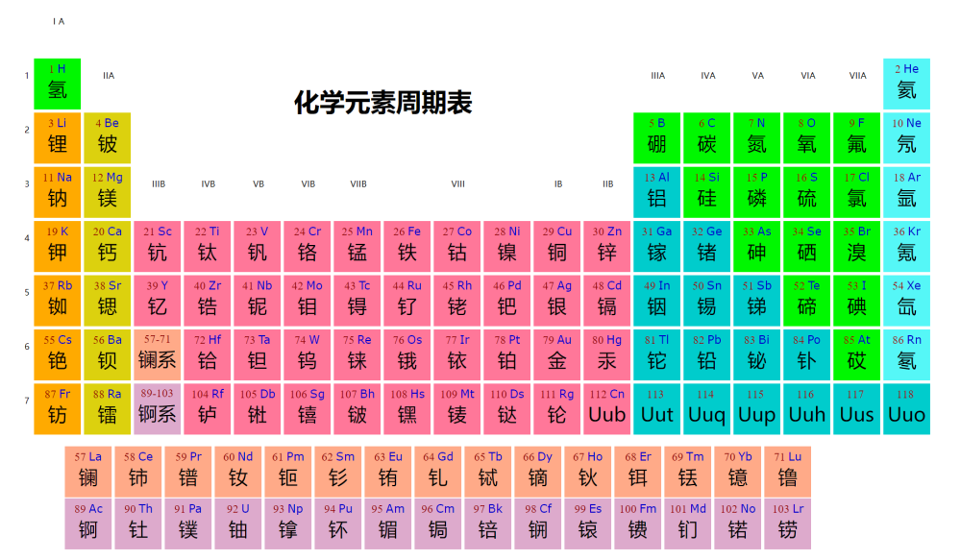
Task: Click the Mercury (汞) element cell
Action: point(606,355)
